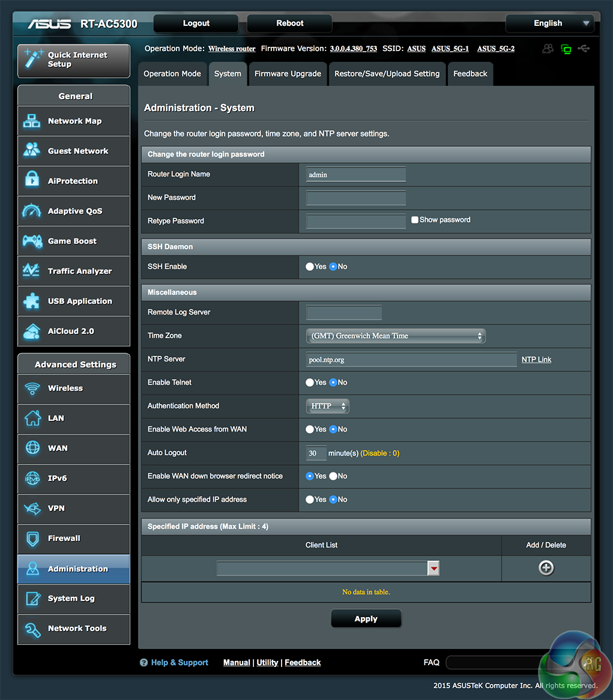
Task: Tick the Show password checkbox
Action: click(415, 220)
